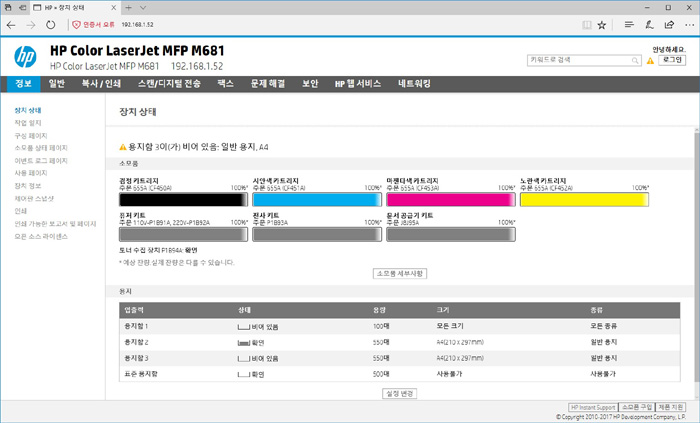Click warning icon beside tray 3 empty message
Screen dimensions: 700x423
tap(123, 147)
